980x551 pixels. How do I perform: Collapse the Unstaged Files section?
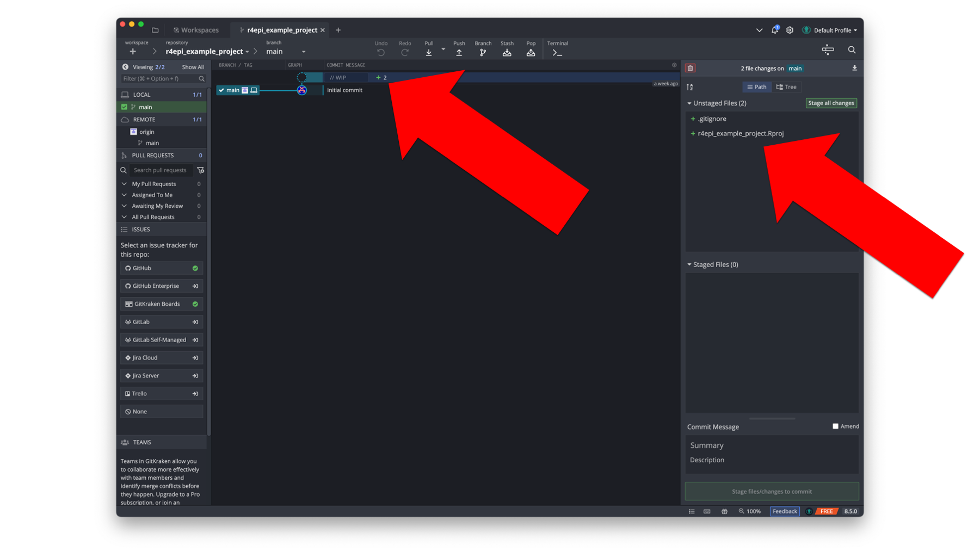[689, 103]
